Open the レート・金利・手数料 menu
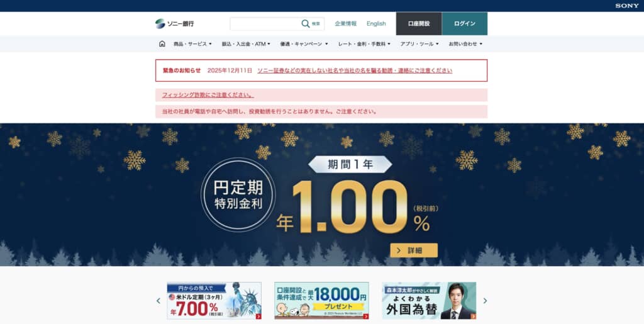 coord(364,44)
